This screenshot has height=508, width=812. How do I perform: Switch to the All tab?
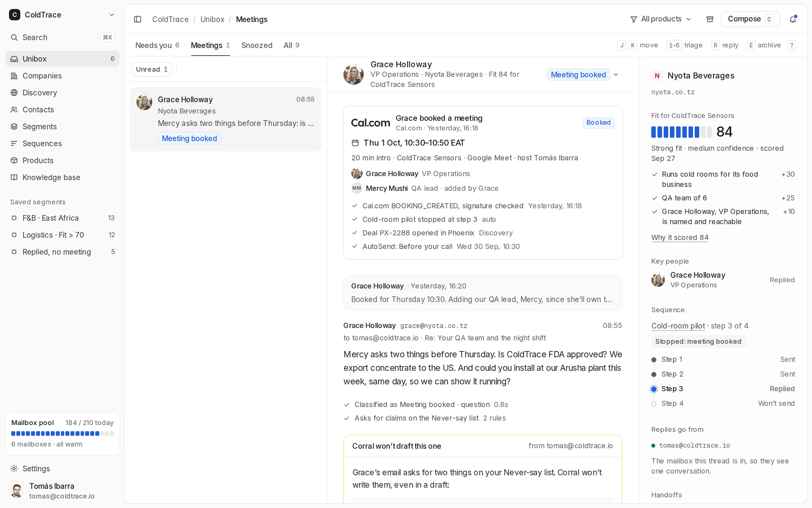(291, 45)
